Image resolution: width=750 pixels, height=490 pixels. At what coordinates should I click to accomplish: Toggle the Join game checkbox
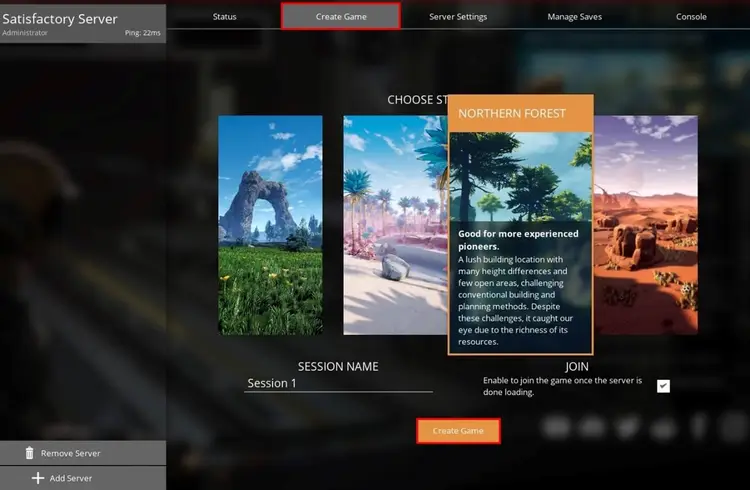(x=663, y=386)
